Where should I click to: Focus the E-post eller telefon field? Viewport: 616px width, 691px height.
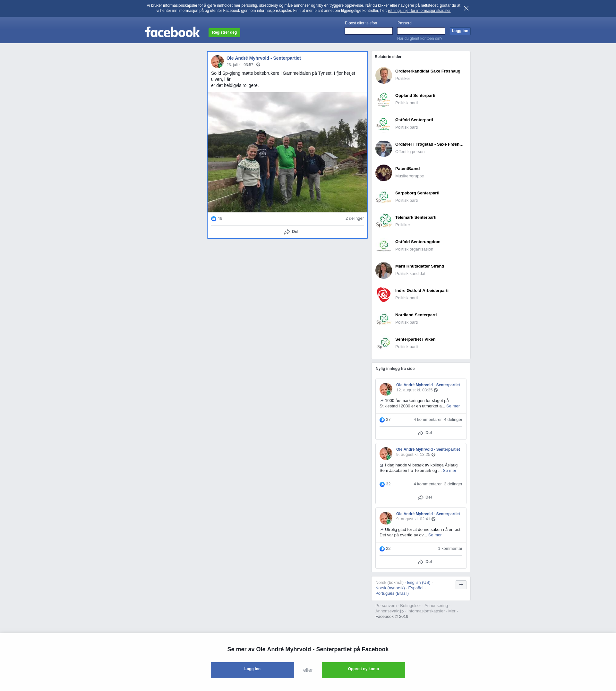368,31
